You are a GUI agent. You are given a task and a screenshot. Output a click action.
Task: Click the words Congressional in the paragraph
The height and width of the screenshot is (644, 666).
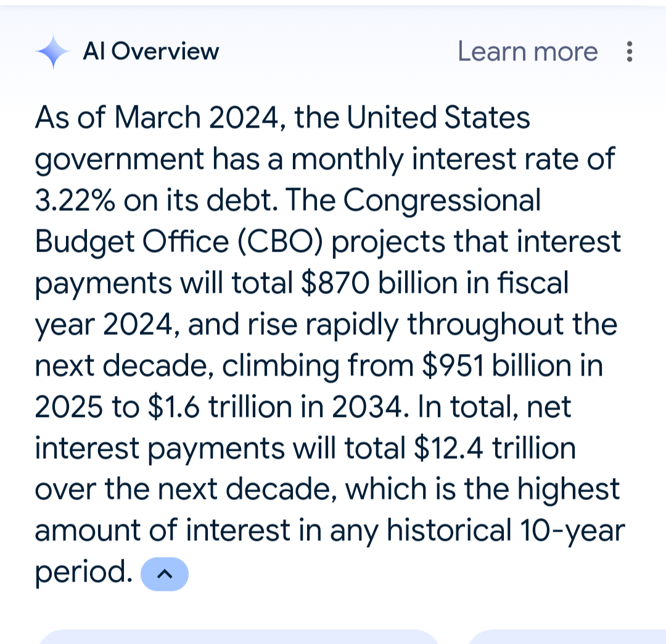pos(442,200)
